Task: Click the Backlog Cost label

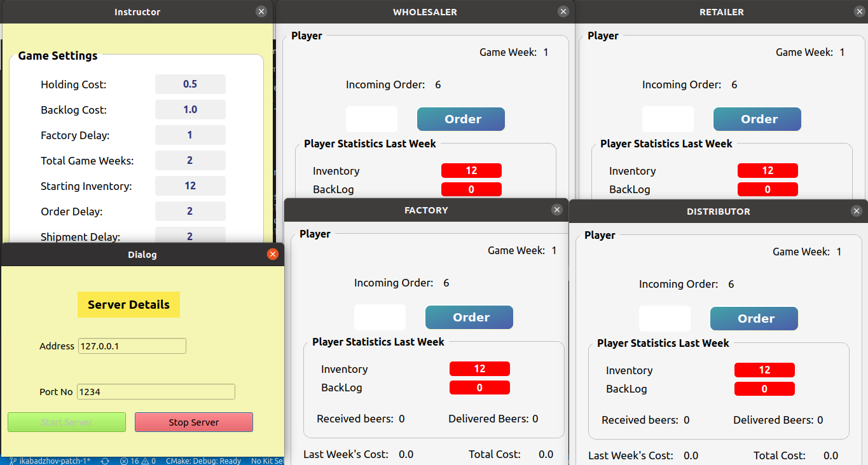Action: pyautogui.click(x=74, y=110)
